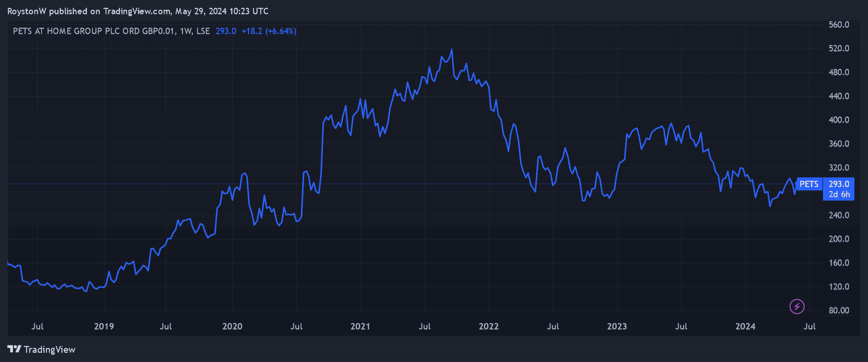
Task: Click the 560.0 price axis label
Action: [839, 25]
